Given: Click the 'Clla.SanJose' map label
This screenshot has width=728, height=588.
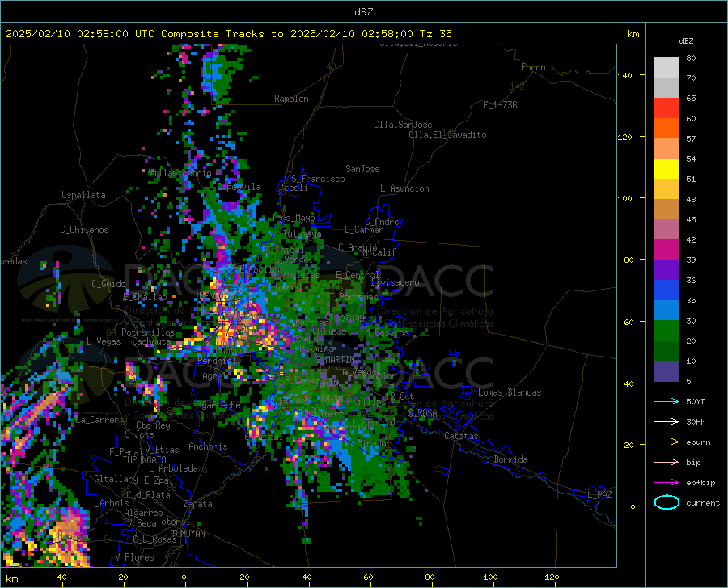Looking at the screenshot, I should pyautogui.click(x=403, y=125).
